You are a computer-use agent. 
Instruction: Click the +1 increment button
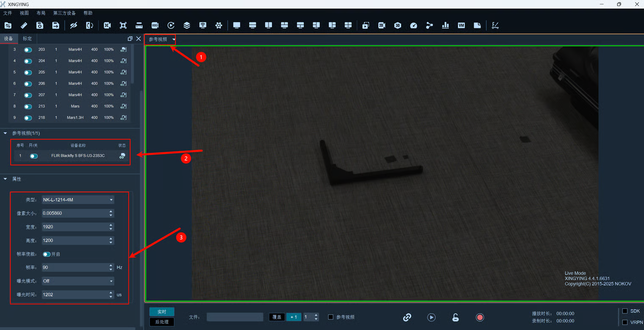pyautogui.click(x=294, y=317)
